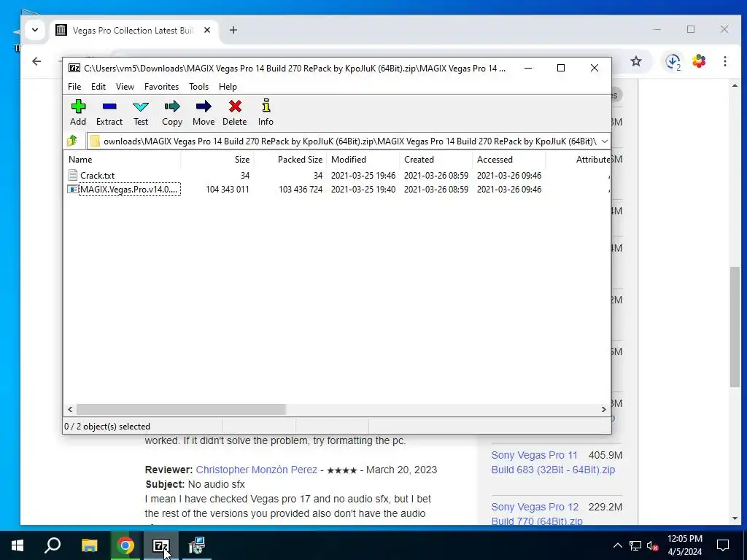The image size is (747, 560).
Task: Expand the address path dropdown
Action: (x=605, y=141)
